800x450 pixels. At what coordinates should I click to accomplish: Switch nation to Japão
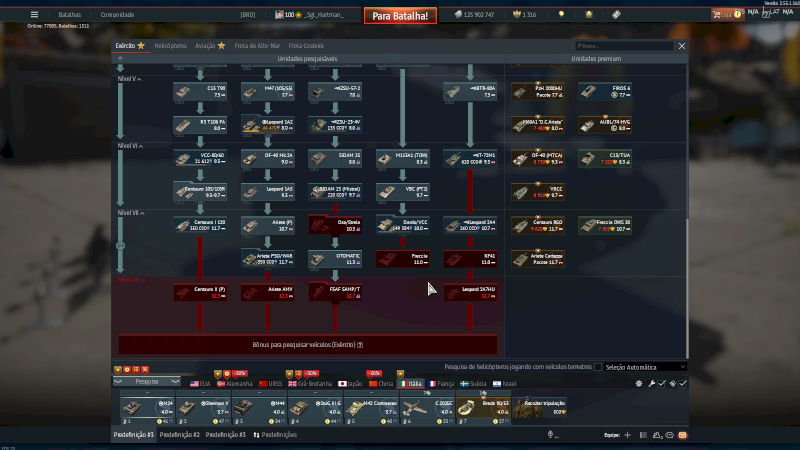pos(350,384)
